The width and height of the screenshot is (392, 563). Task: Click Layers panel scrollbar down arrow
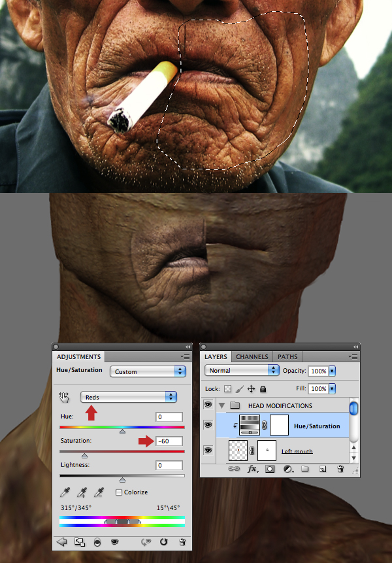tap(353, 458)
